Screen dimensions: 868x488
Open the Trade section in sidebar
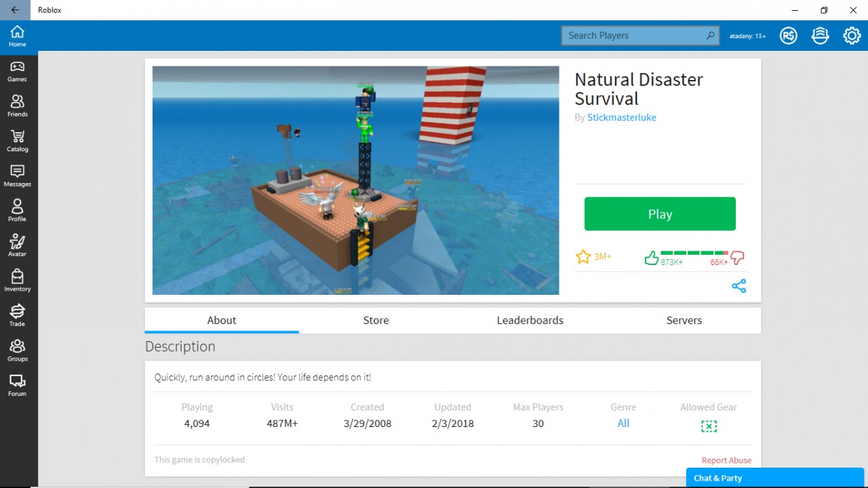pyautogui.click(x=18, y=315)
